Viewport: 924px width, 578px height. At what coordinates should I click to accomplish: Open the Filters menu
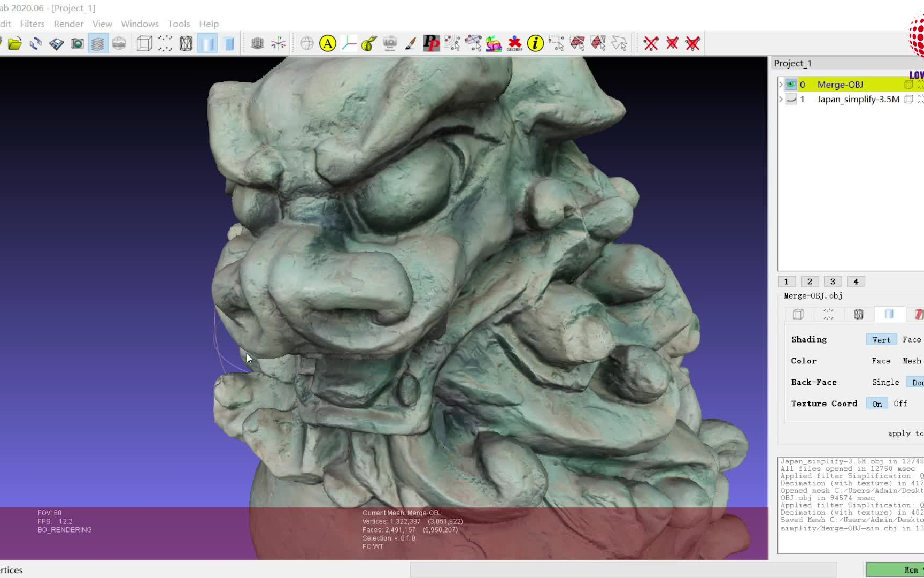point(32,24)
